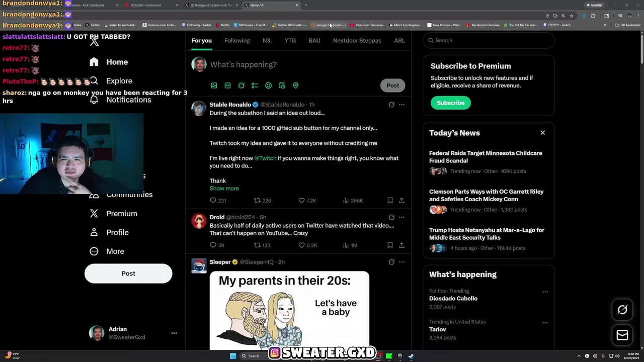Expand post text with Show more

click(224, 189)
